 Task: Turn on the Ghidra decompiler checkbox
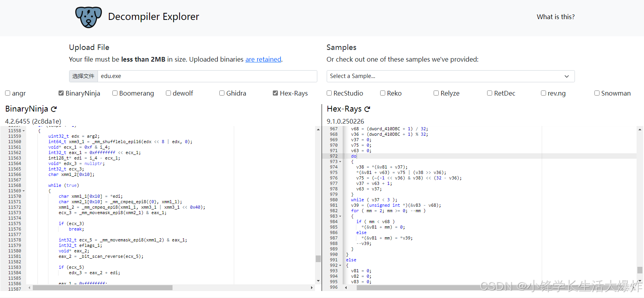(222, 93)
